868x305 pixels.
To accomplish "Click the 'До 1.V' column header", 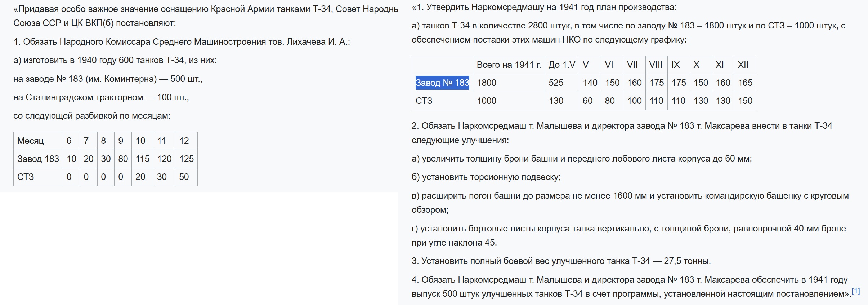I will click(x=561, y=65).
